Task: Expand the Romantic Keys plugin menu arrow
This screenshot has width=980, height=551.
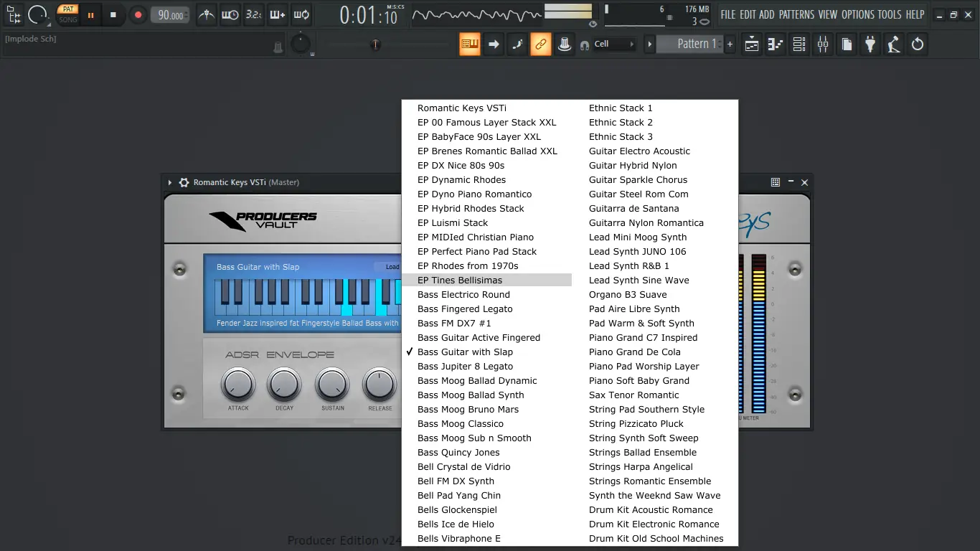Action: coord(170,182)
